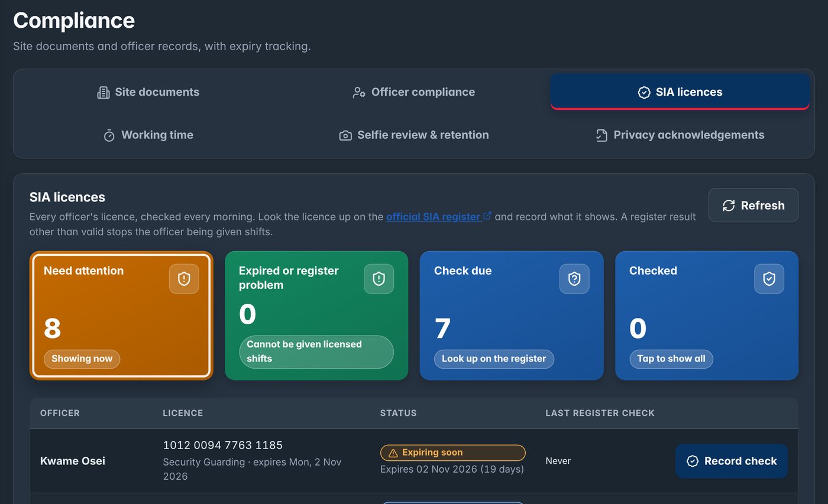Click officer name Kwame Osei
828x504 pixels.
pyautogui.click(x=73, y=461)
